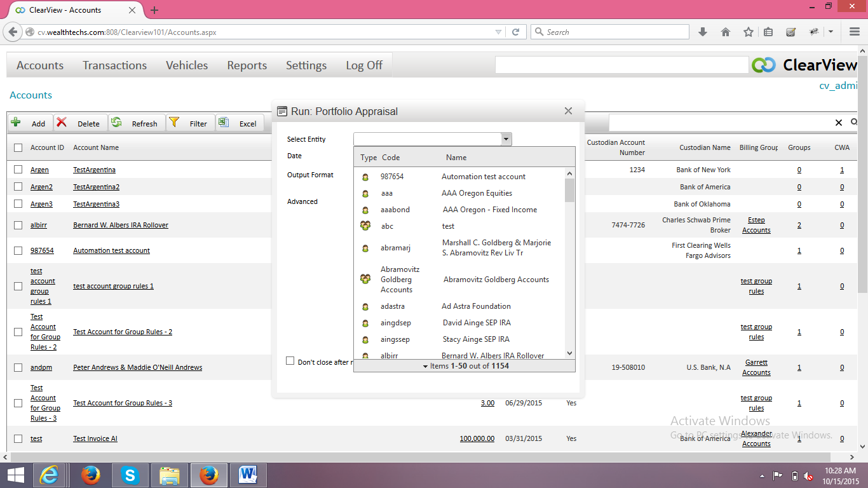The image size is (868, 488).
Task: Open Peter Andrews & Maddie O'Neill Andrews
Action: pos(138,367)
